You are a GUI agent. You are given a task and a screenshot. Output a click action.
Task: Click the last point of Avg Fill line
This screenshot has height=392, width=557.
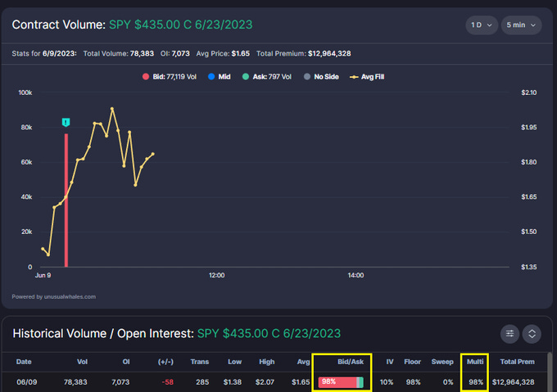tap(153, 154)
